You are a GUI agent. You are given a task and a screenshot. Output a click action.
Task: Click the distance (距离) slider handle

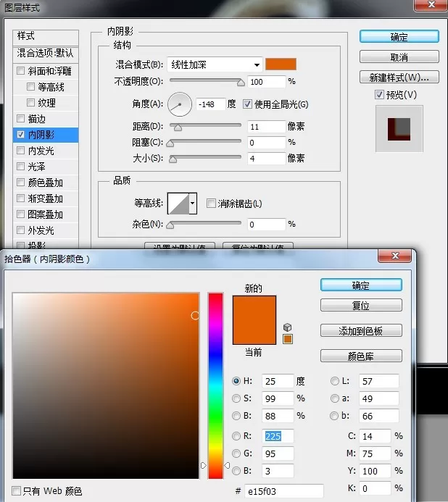(x=178, y=127)
